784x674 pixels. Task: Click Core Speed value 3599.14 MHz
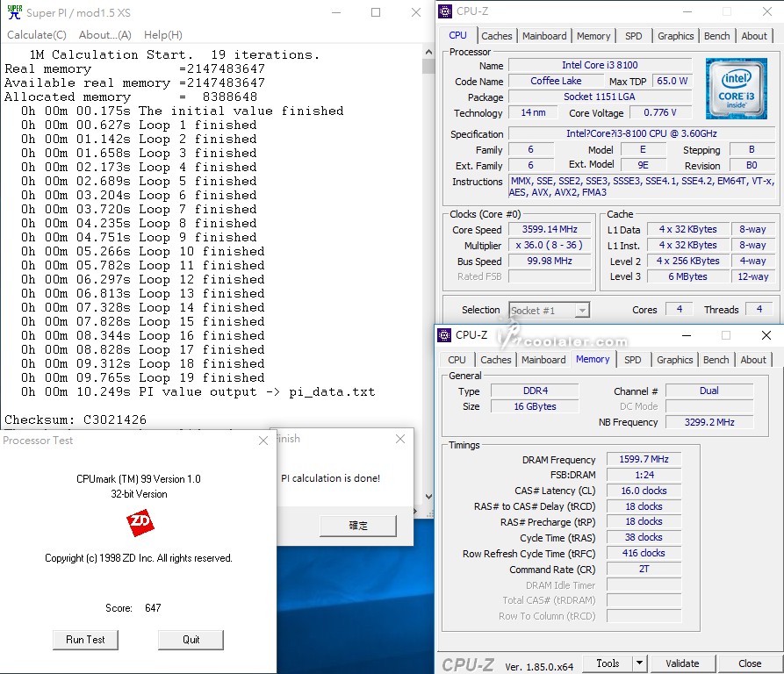(550, 229)
